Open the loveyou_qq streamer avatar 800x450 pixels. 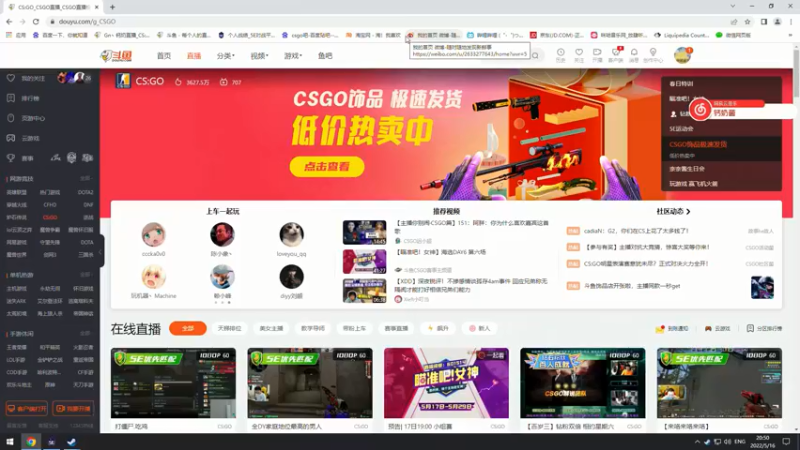click(291, 235)
